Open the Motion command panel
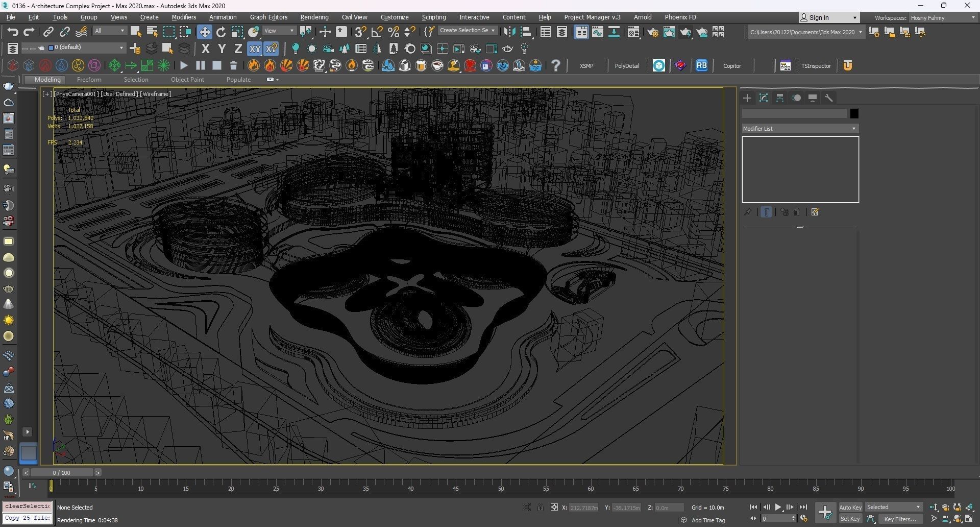980x531 pixels. pos(796,98)
